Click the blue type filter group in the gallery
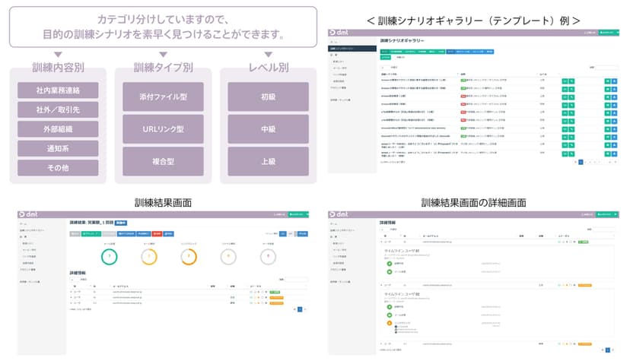The height and width of the screenshot is (364, 630). point(470,52)
